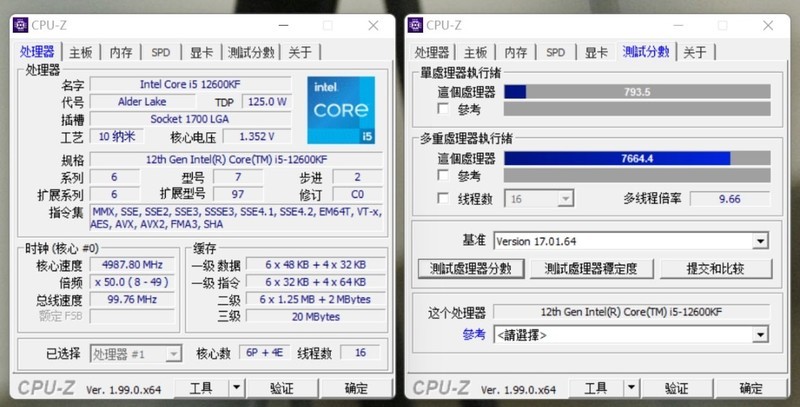Expand 工具 dropdown arrow in left window

click(236, 388)
